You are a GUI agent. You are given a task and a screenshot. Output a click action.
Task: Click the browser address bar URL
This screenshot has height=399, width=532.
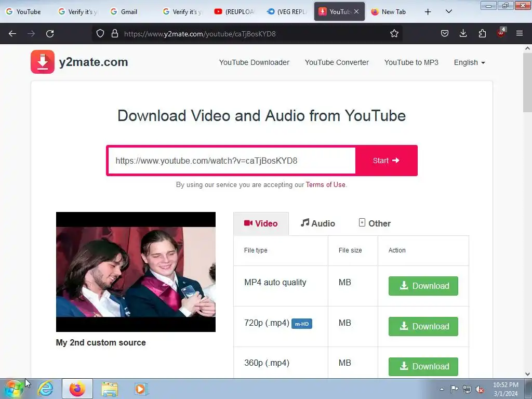200,34
